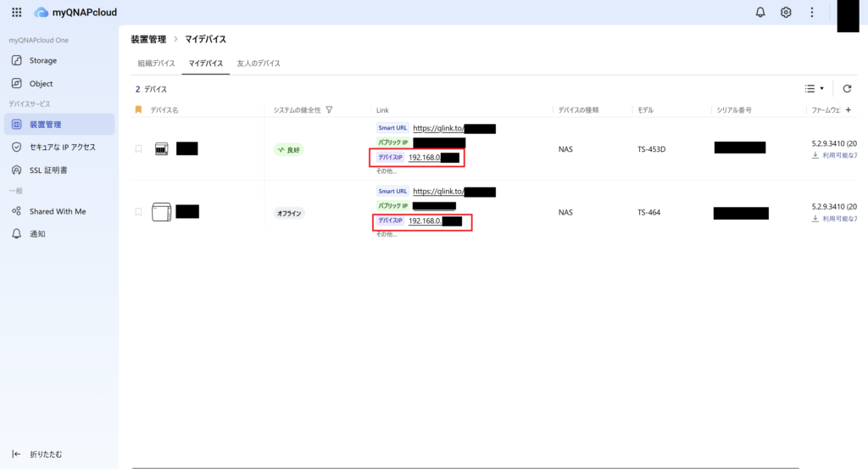Refresh the device list
Image resolution: width=868 pixels, height=469 pixels.
[847, 88]
